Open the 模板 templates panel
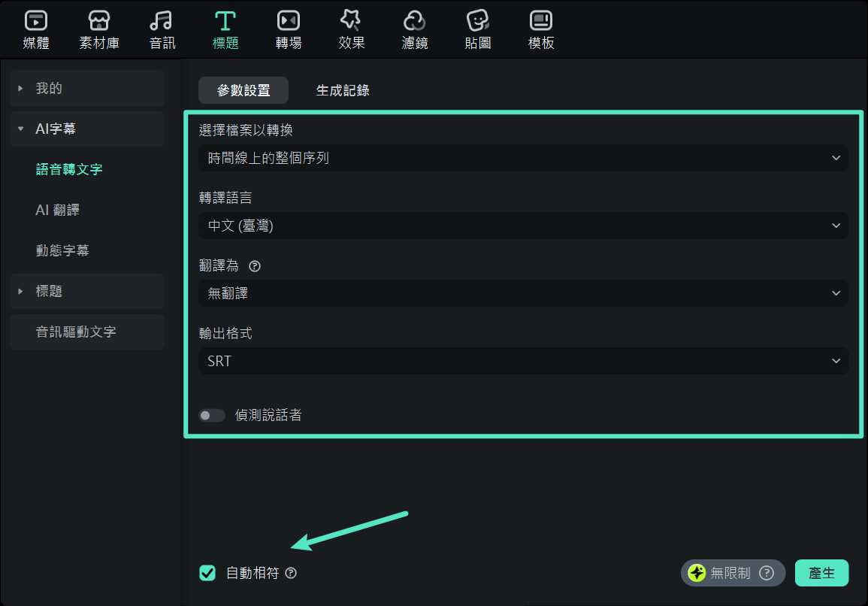Viewport: 868px width, 606px height. (x=540, y=29)
